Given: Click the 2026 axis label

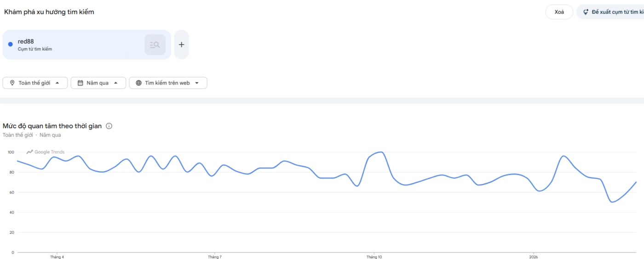Looking at the screenshot, I should point(533,257).
